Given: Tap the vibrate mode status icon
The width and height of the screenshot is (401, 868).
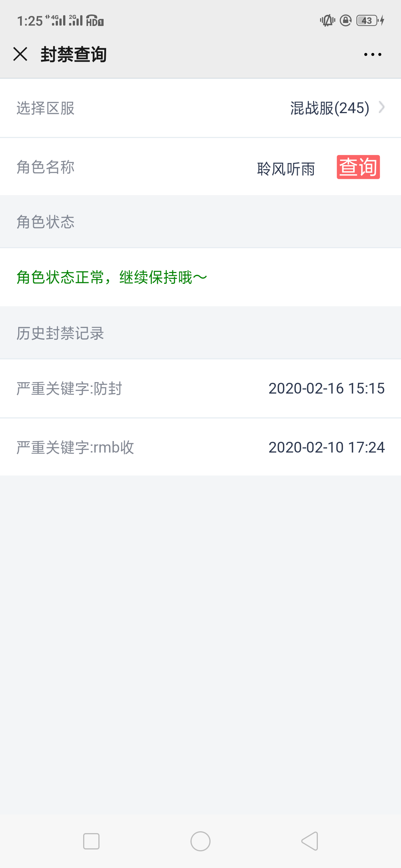Looking at the screenshot, I should 327,20.
